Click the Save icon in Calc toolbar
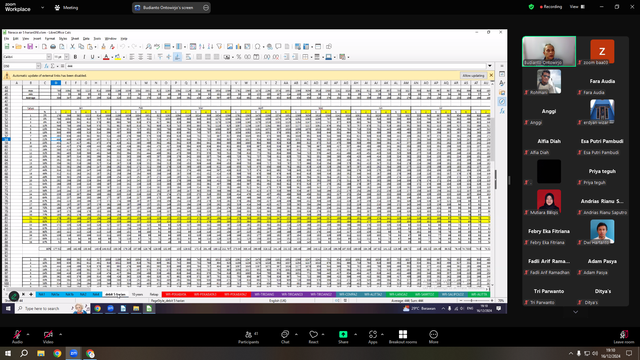 click(x=30, y=47)
